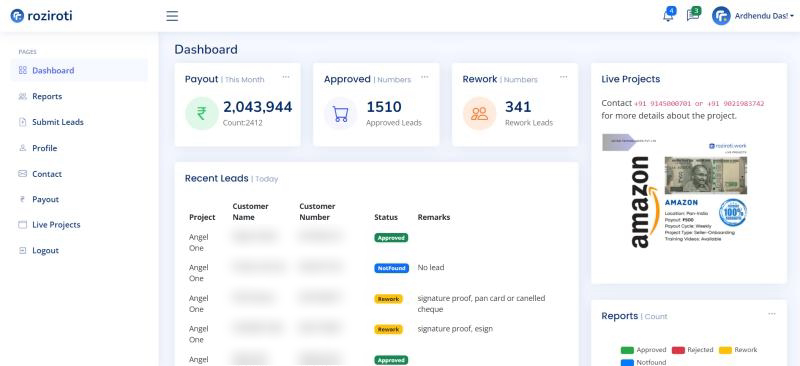
Task: Click the Count:2412 text
Action: click(243, 123)
